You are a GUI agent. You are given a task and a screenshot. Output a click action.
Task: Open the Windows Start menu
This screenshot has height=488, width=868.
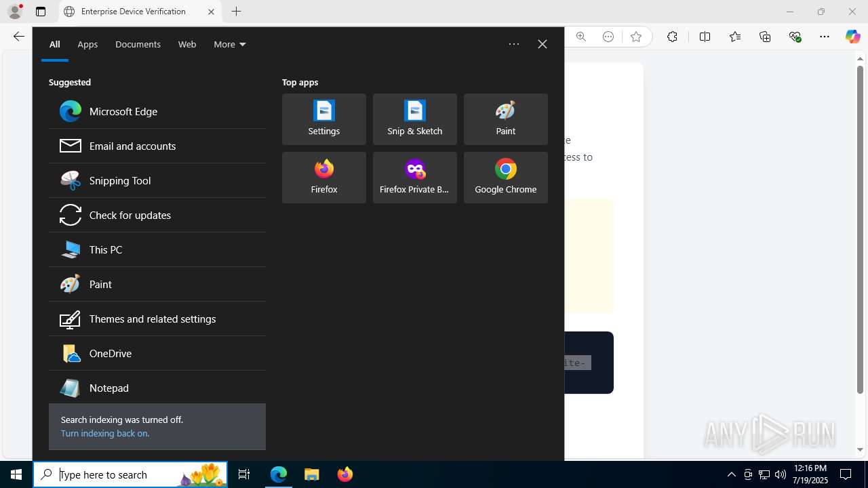coord(16,474)
